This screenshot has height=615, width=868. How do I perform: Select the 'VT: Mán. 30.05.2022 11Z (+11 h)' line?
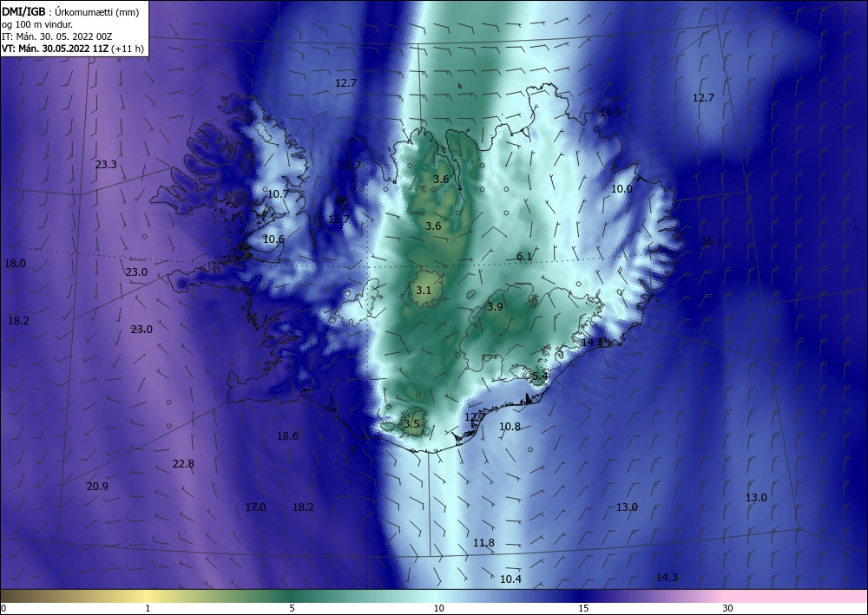[73, 49]
